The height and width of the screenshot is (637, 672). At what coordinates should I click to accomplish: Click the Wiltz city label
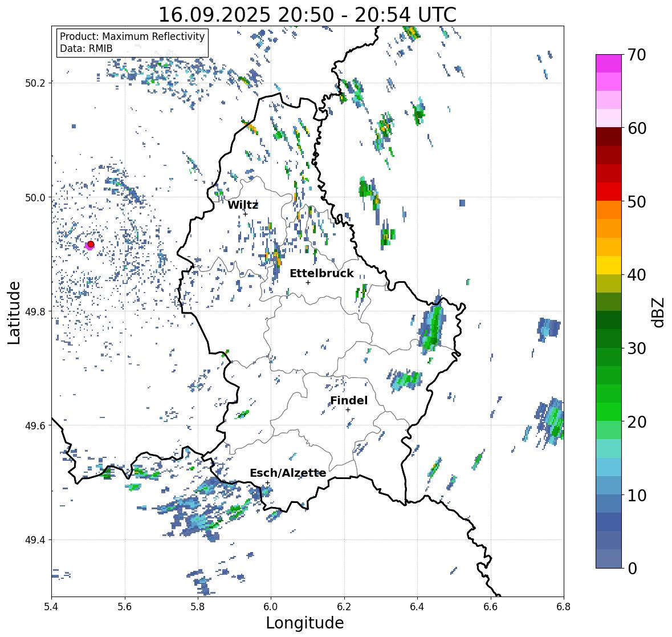click(243, 205)
